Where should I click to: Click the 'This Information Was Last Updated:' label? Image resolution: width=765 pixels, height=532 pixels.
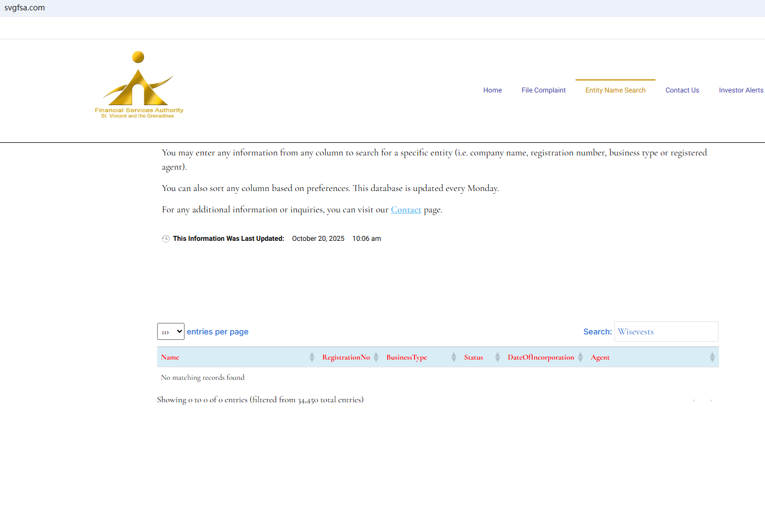pyautogui.click(x=228, y=239)
